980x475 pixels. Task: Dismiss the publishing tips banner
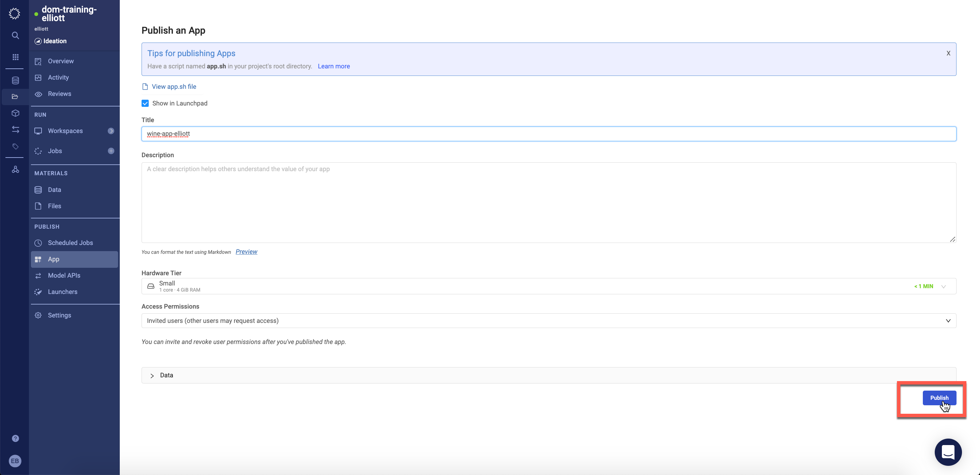pyautogui.click(x=948, y=53)
